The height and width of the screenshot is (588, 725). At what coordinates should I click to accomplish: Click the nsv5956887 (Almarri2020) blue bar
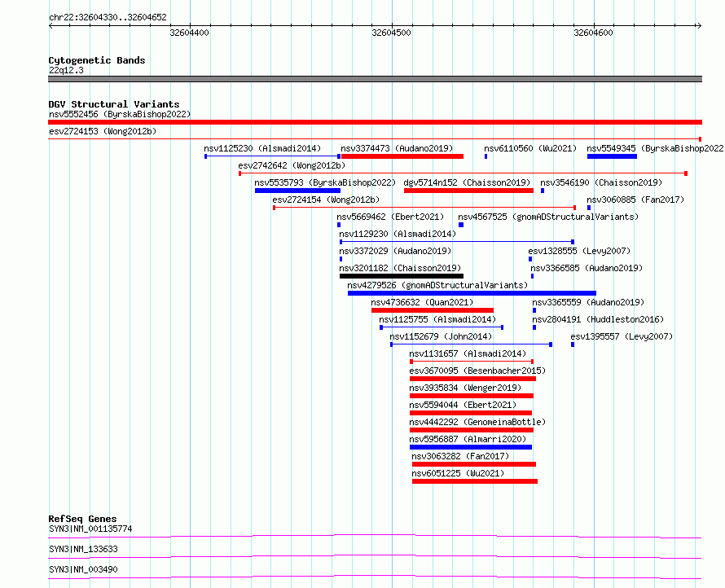(x=471, y=447)
